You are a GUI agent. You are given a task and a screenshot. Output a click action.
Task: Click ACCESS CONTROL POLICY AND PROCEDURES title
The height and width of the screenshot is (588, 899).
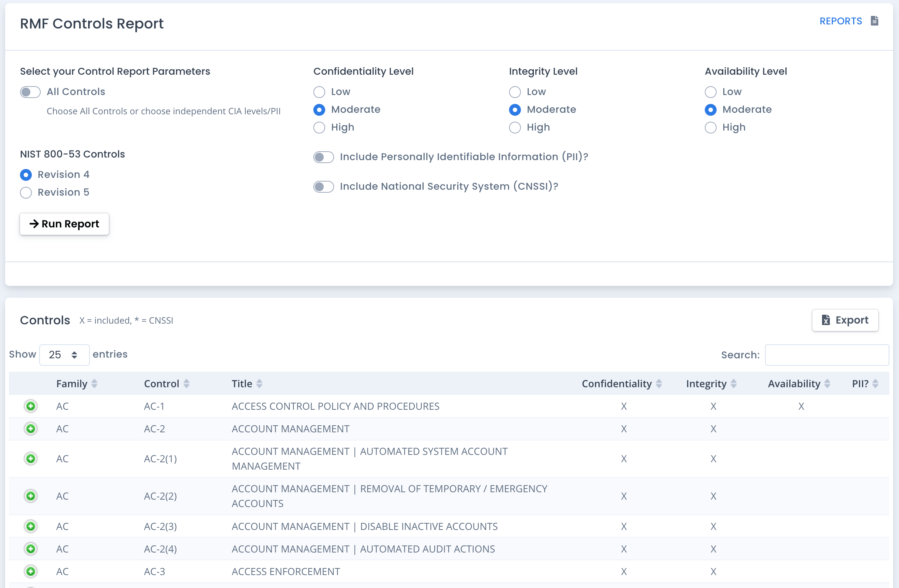click(x=336, y=406)
